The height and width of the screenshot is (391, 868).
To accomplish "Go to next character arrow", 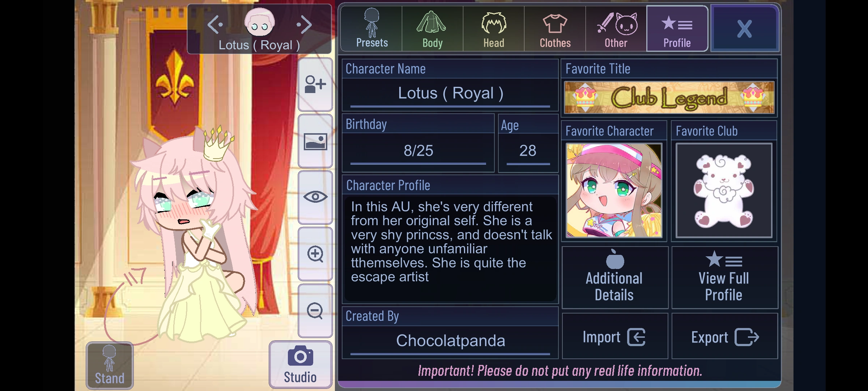I will 304,25.
